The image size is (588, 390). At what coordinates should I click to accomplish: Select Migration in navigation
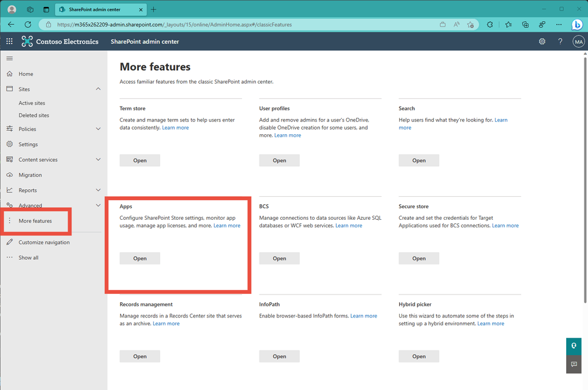click(31, 175)
